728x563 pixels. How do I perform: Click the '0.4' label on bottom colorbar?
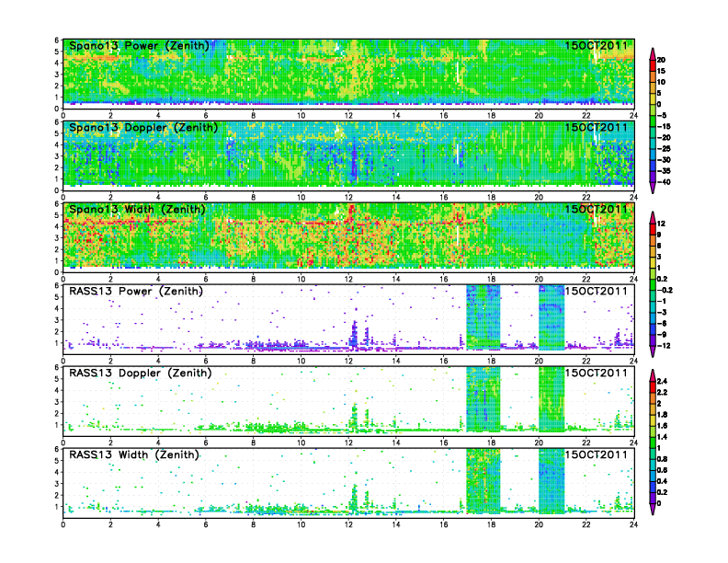click(663, 481)
